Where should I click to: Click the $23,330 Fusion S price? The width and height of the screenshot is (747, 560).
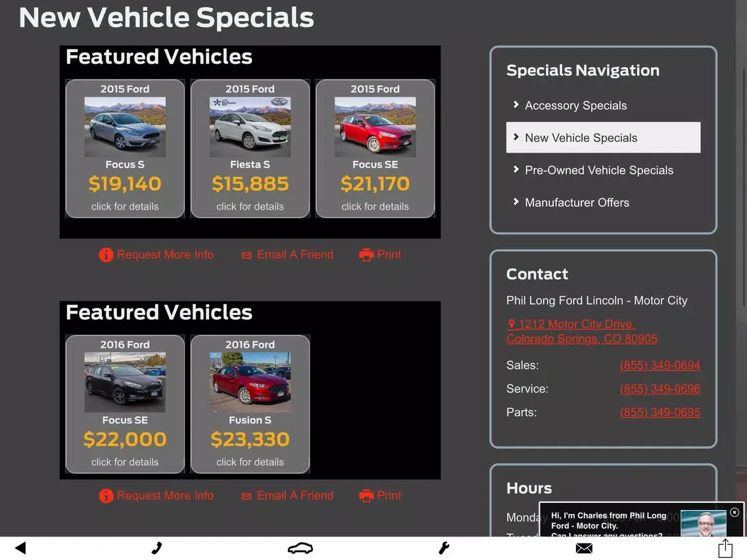coord(250,440)
